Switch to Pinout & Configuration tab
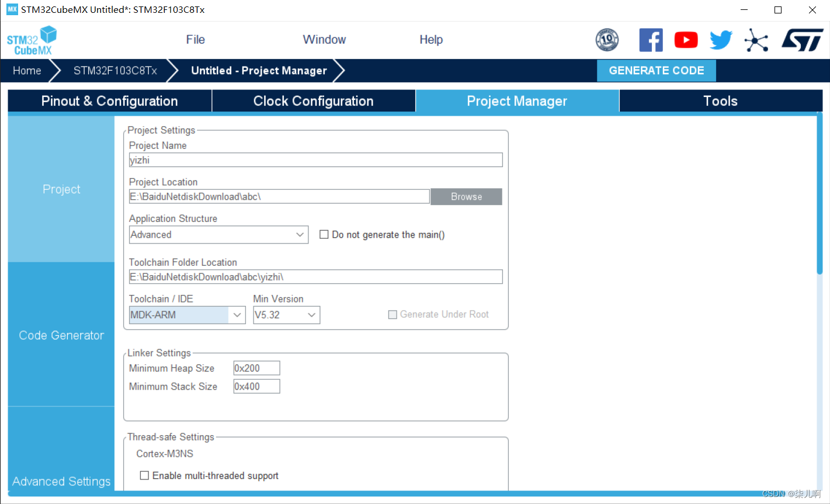The width and height of the screenshot is (830, 504). (110, 101)
